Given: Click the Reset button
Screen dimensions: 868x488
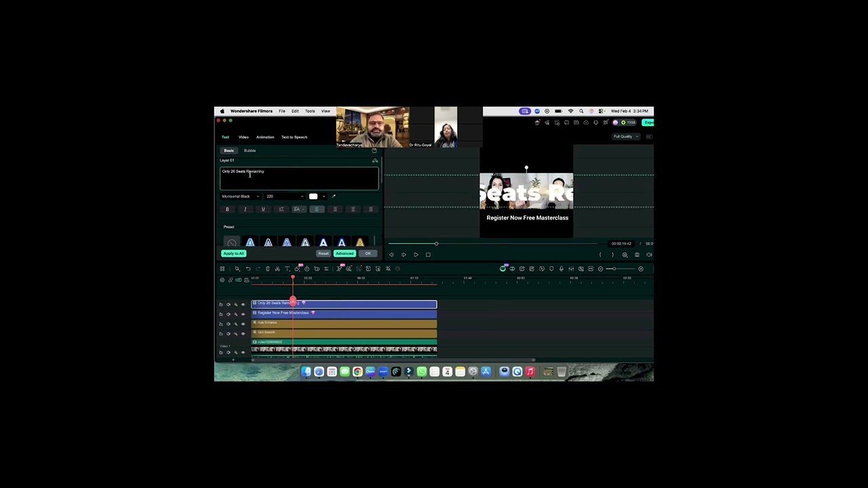Looking at the screenshot, I should (323, 253).
